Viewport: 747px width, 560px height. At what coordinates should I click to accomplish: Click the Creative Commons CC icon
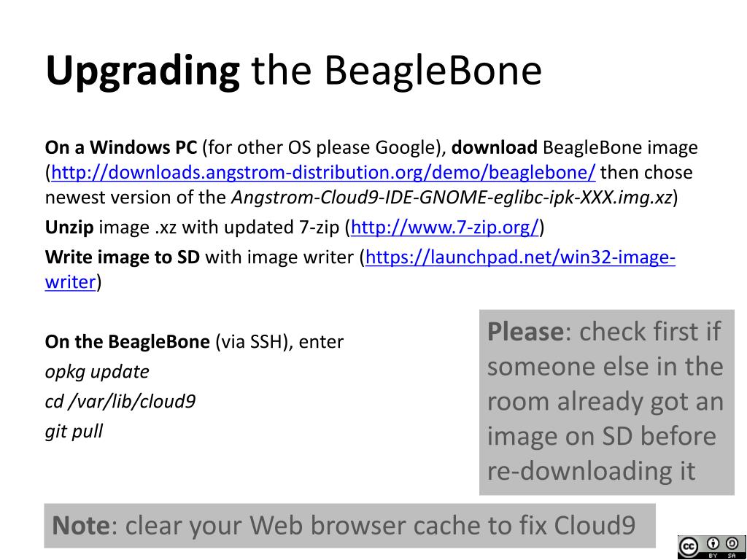(x=689, y=547)
